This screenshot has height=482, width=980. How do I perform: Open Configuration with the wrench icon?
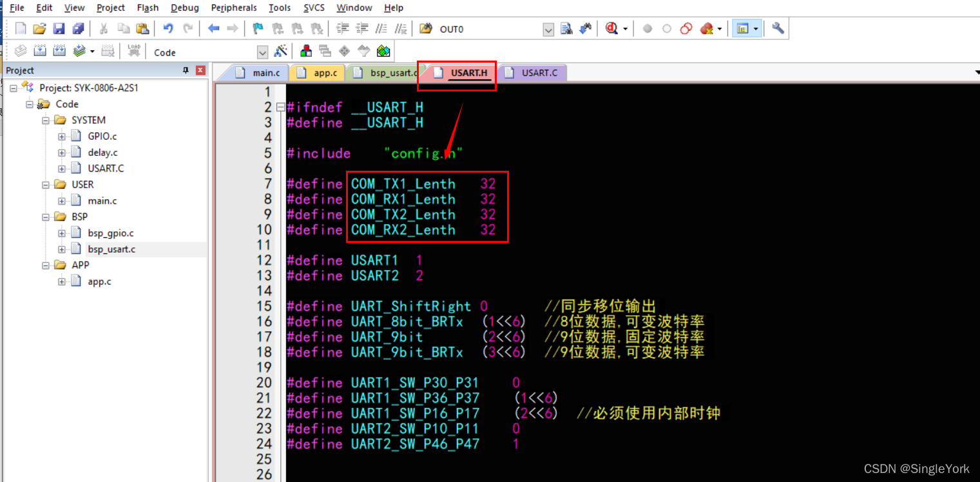pos(778,28)
